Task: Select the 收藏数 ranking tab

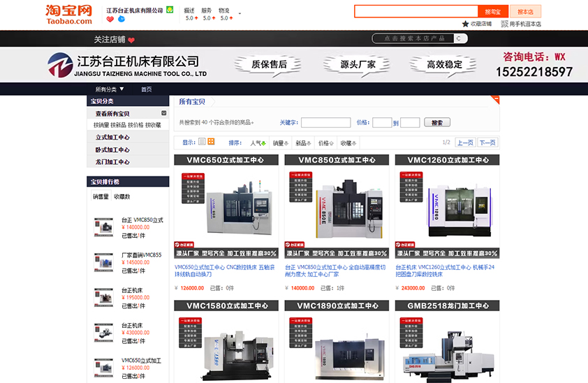Action: [x=122, y=197]
